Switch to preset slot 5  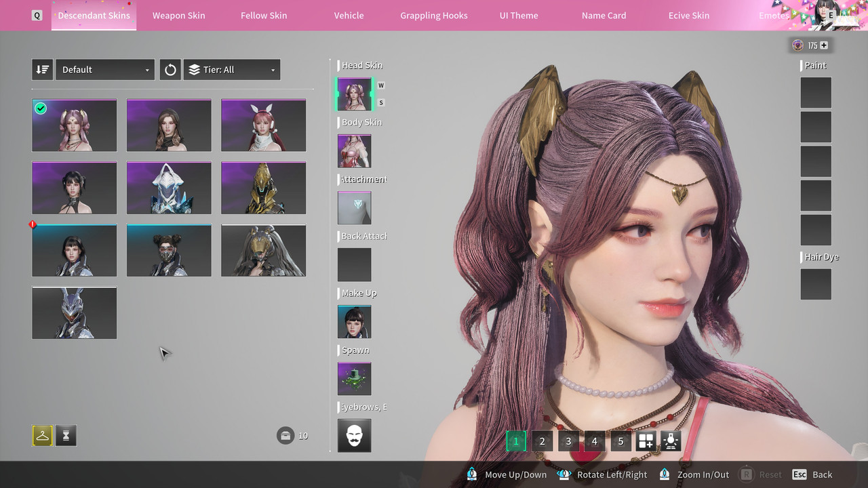(x=620, y=441)
